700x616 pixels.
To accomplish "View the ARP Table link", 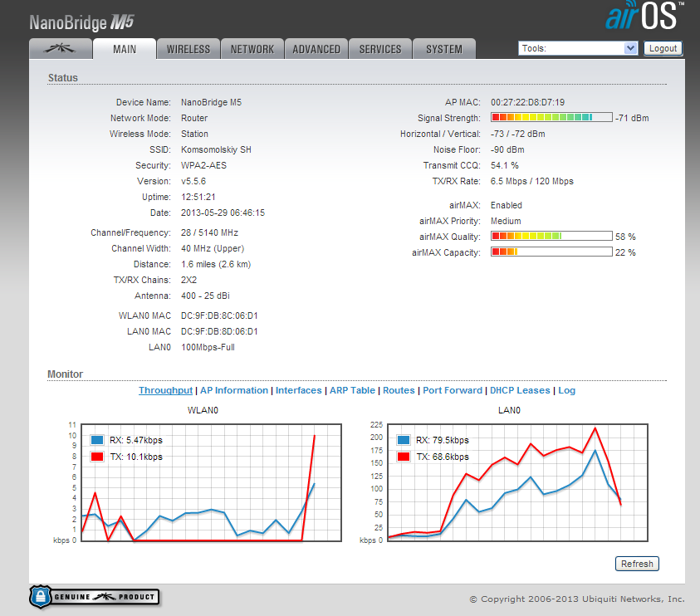I will pyautogui.click(x=352, y=390).
